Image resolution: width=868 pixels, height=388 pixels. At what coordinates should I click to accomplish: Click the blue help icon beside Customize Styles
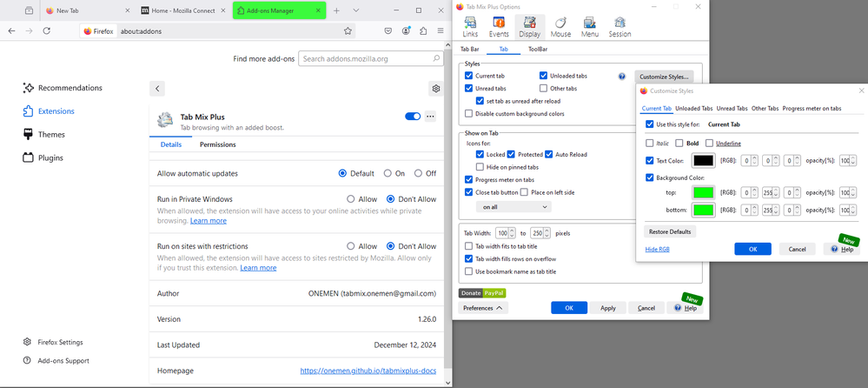click(621, 77)
